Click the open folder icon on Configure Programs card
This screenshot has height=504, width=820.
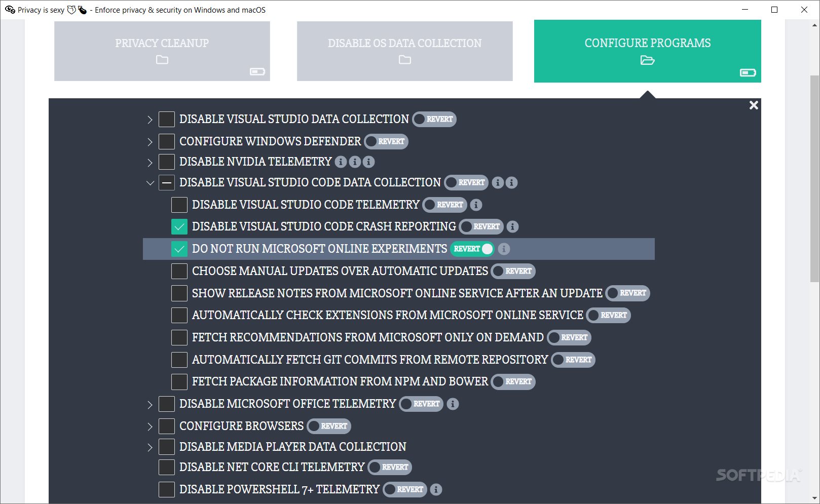(648, 60)
